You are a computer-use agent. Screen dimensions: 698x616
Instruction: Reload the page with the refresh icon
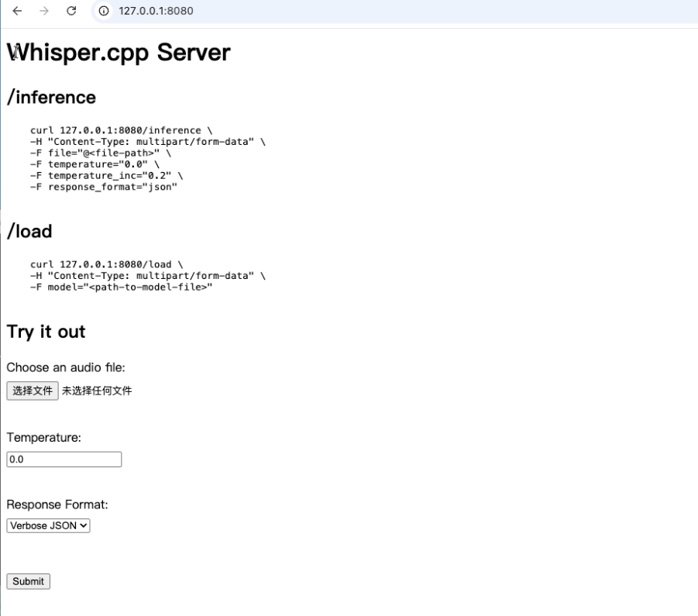[x=71, y=11]
